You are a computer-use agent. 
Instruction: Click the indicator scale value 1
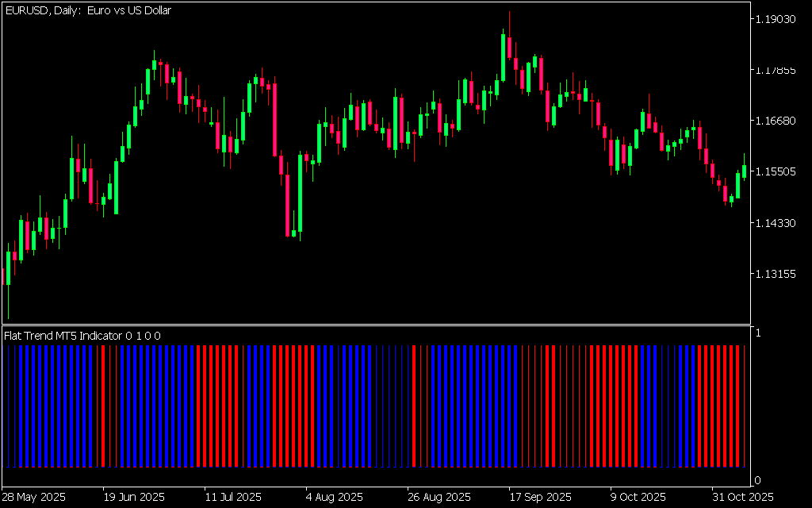[758, 333]
